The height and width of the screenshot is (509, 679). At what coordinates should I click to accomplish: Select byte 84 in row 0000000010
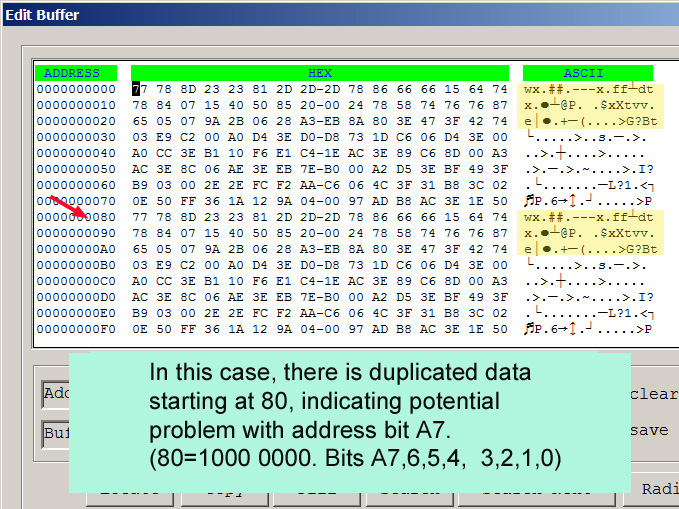(164, 105)
